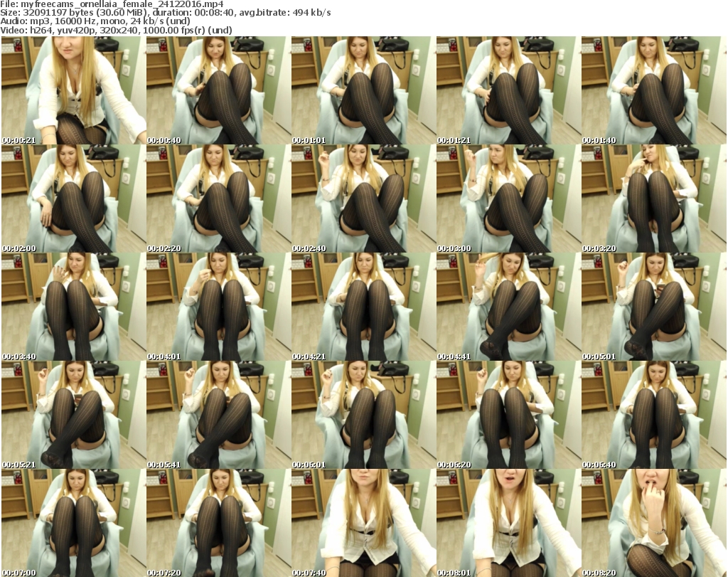The height and width of the screenshot is (577, 728).
Task: Open the frame at 00:05:21
Action: pos(74,415)
